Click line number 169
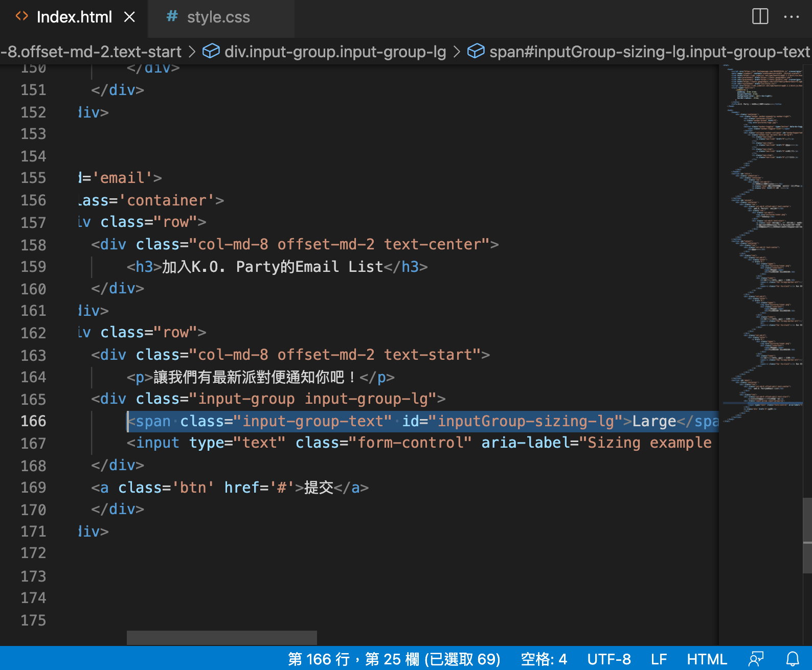This screenshot has width=812, height=670. [33, 488]
